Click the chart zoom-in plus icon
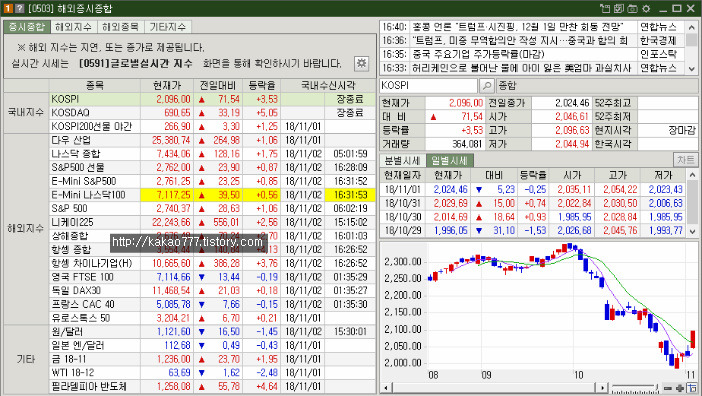702x396 pixels. pos(680,388)
